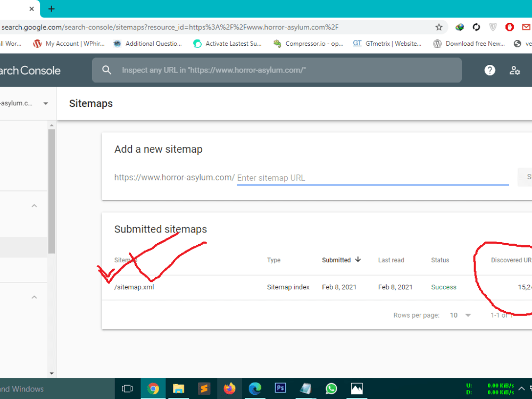Click the red Opera-style extension icon
This screenshot has width=532, height=399.
point(509,27)
